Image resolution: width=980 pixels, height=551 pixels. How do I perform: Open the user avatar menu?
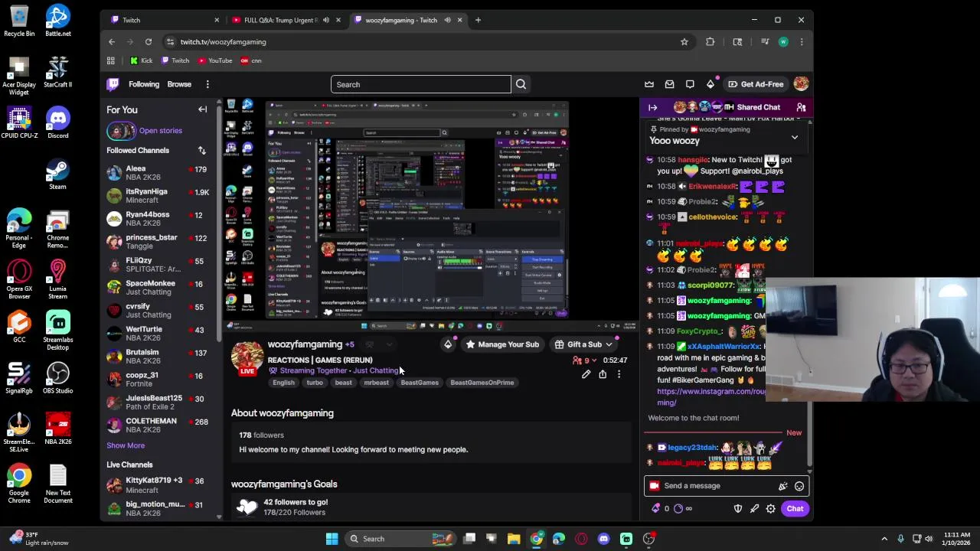pyautogui.click(x=801, y=84)
